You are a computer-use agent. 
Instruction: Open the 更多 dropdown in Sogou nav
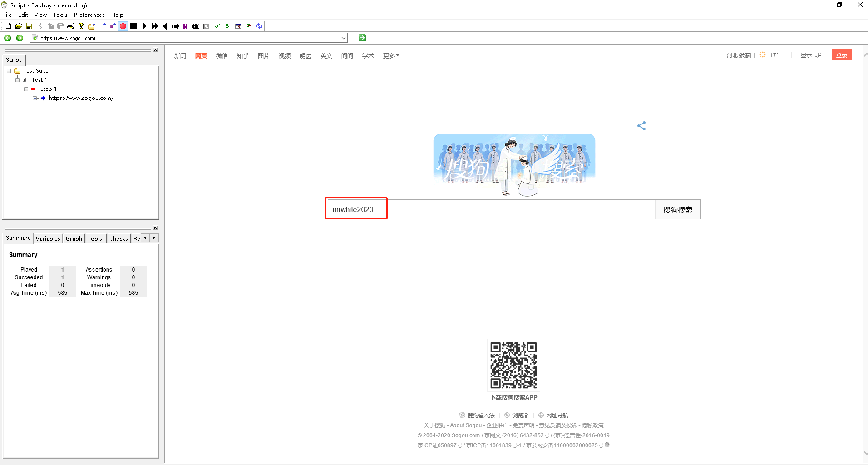click(x=391, y=56)
